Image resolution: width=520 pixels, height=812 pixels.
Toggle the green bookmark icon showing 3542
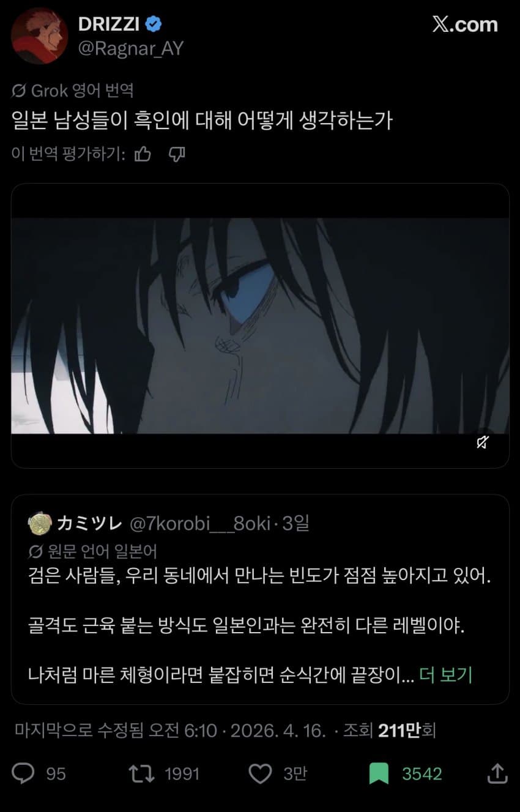pos(379,773)
